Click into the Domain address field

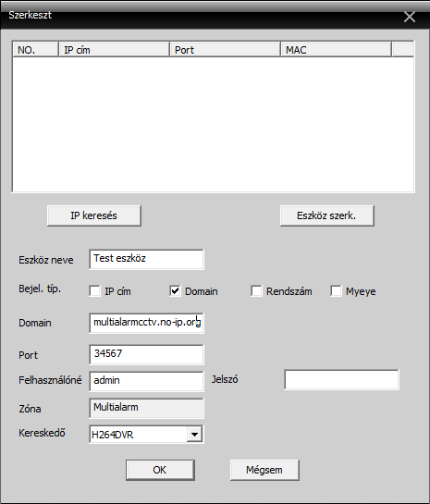[x=146, y=323]
